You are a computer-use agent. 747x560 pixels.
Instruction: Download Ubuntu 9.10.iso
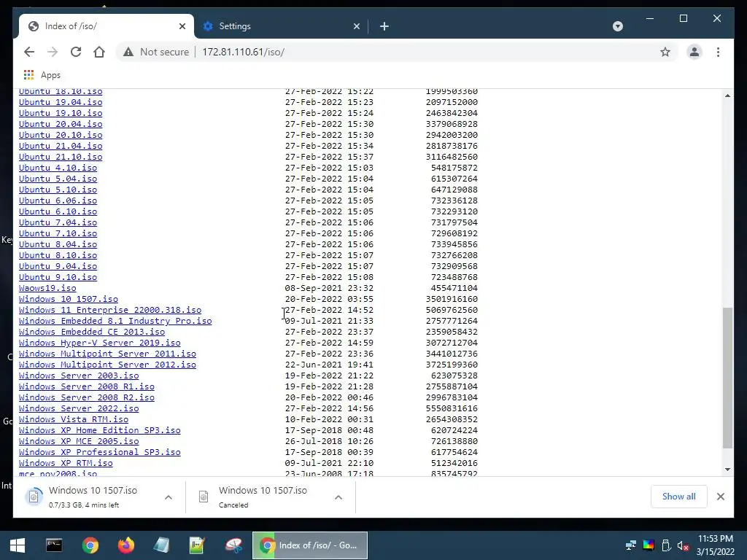(x=58, y=277)
